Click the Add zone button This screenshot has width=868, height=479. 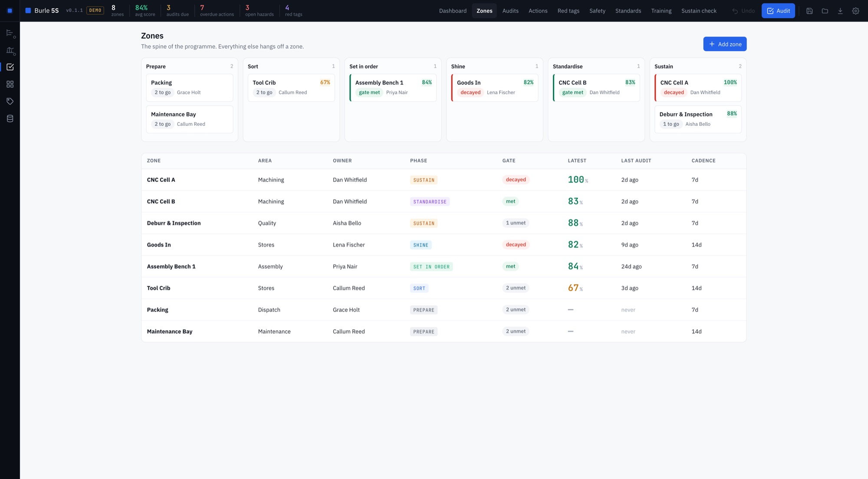click(725, 44)
